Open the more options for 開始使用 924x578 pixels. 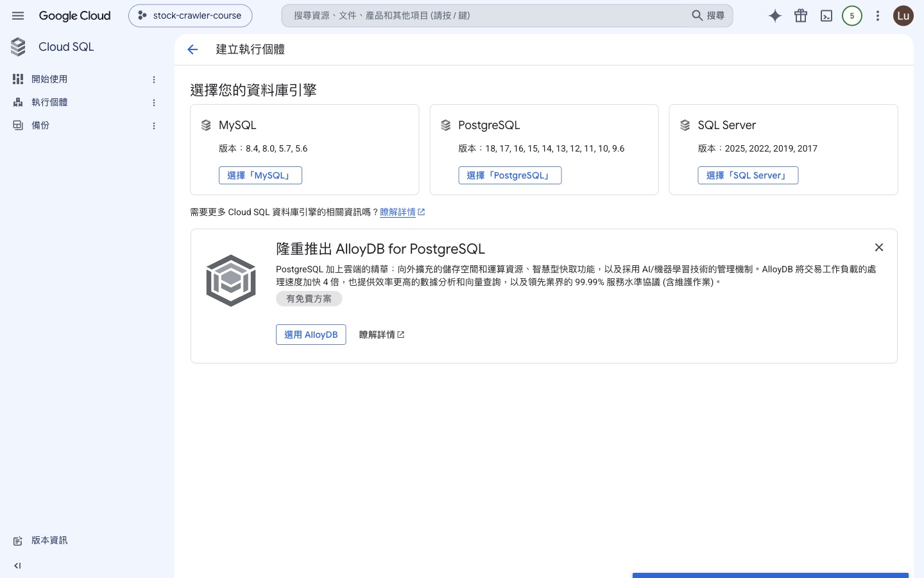tap(154, 80)
